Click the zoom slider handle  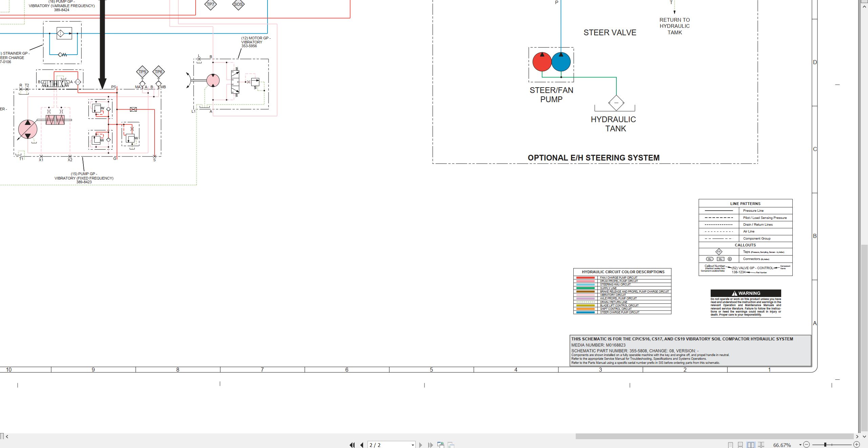825,445
